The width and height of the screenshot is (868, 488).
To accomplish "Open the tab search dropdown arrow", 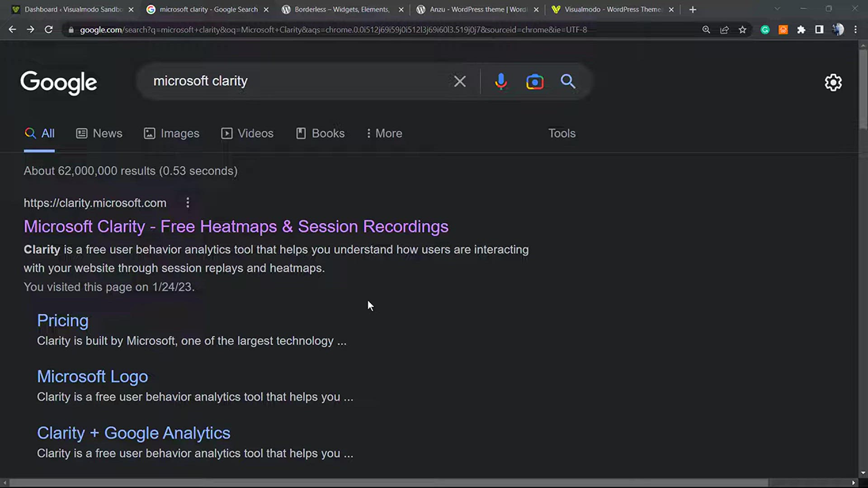I will (777, 9).
